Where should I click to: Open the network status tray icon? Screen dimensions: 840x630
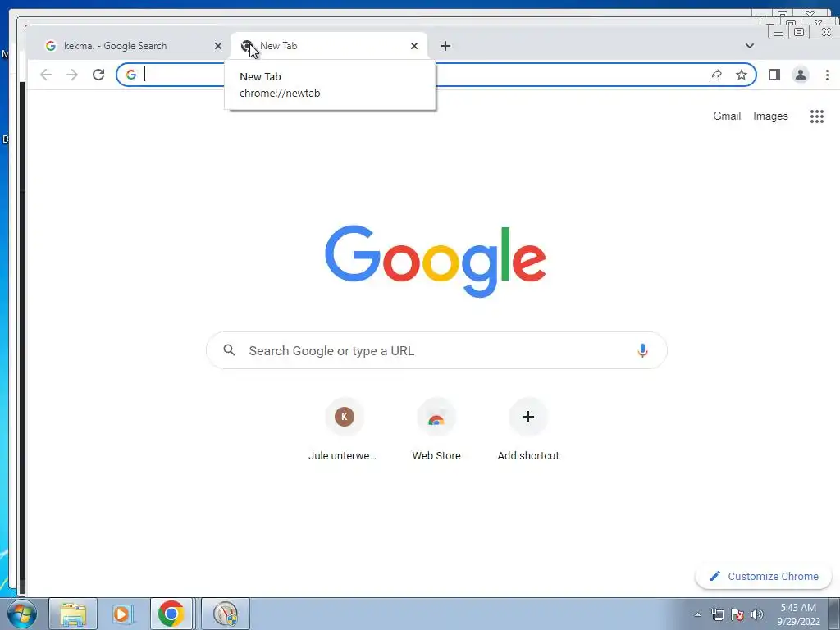(x=717, y=614)
